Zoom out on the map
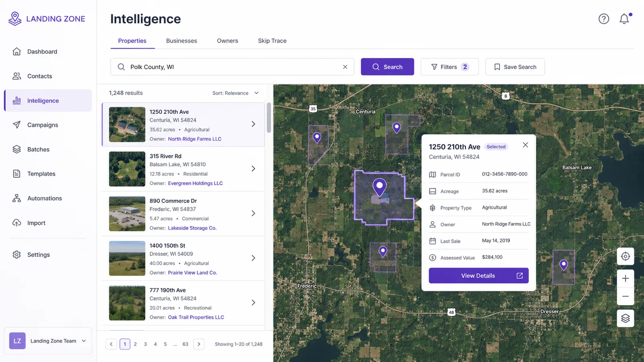The width and height of the screenshot is (644, 362). coord(625,296)
